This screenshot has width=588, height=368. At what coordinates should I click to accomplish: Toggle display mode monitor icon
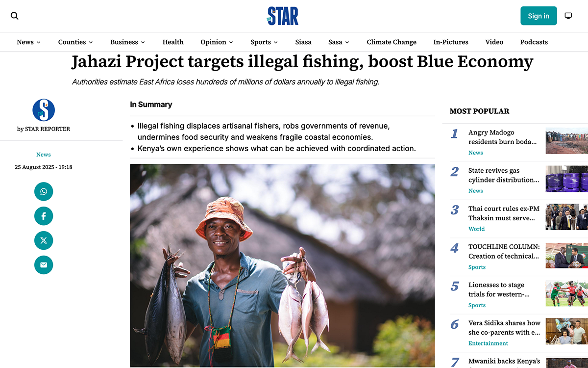point(568,16)
